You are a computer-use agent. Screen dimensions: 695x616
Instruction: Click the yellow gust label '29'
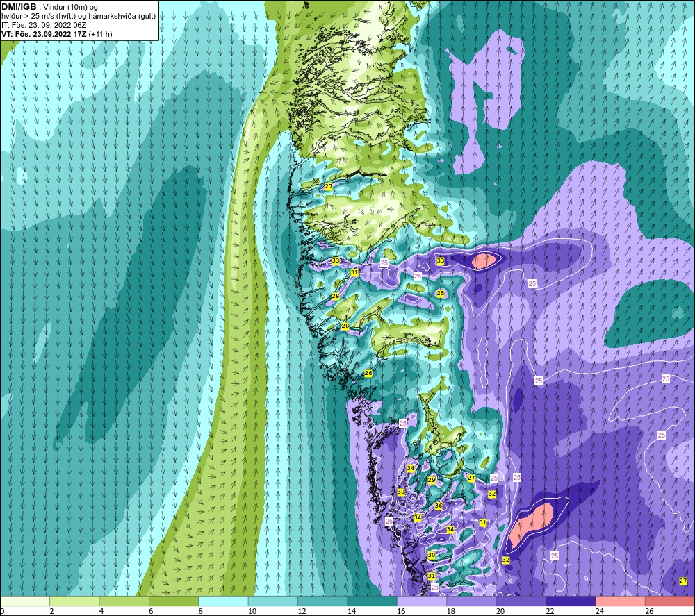click(432, 480)
